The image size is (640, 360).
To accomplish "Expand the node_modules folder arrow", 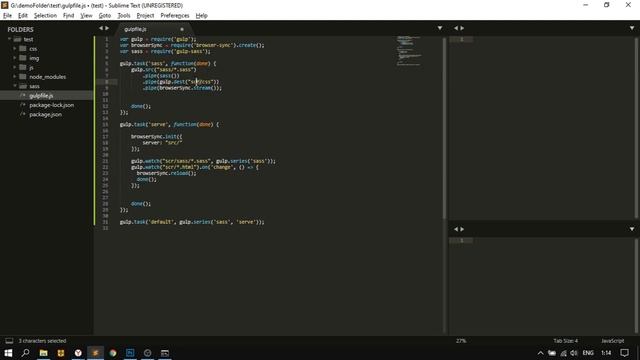I will click(x=15, y=77).
